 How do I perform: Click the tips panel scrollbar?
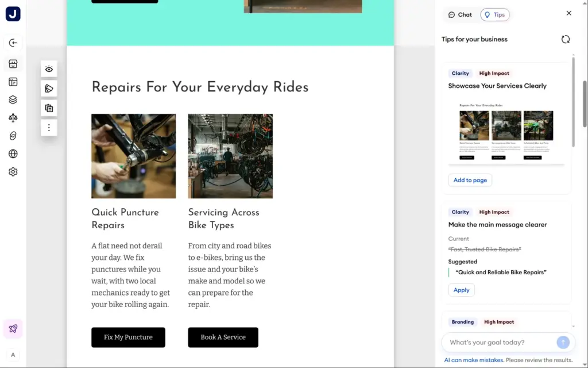click(573, 101)
